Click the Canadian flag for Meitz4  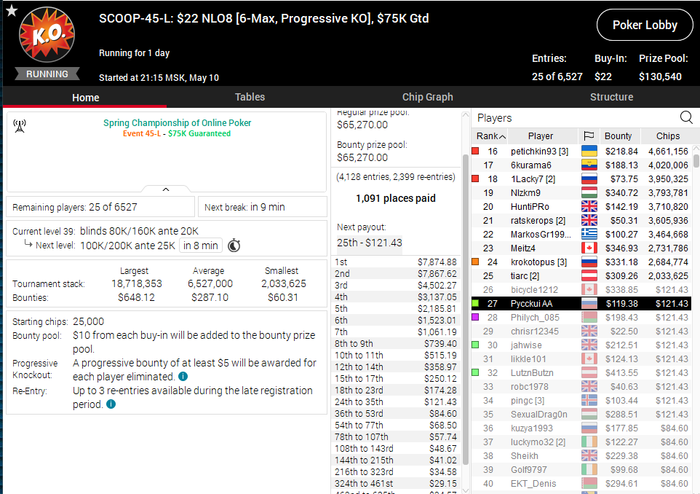[589, 248]
